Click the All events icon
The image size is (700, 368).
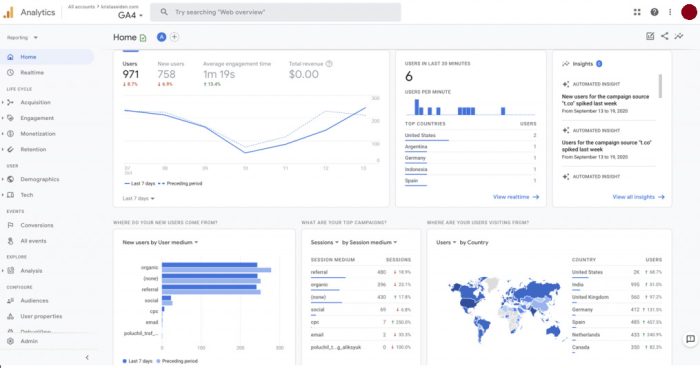tap(11, 241)
